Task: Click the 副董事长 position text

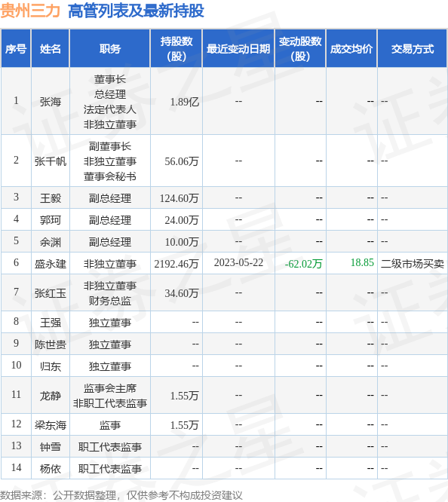Action: click(x=110, y=146)
